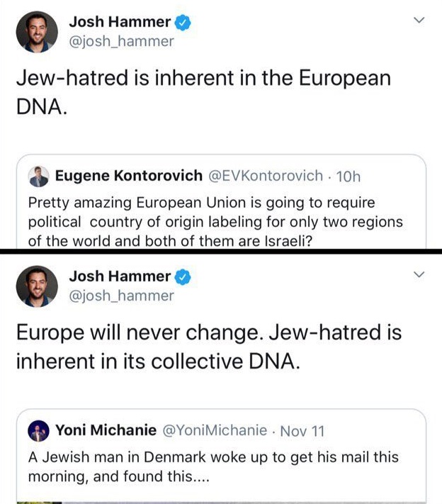The height and width of the screenshot is (504, 442).
Task: Open @josh_hammer handle in the top tweet
Action: point(121,41)
